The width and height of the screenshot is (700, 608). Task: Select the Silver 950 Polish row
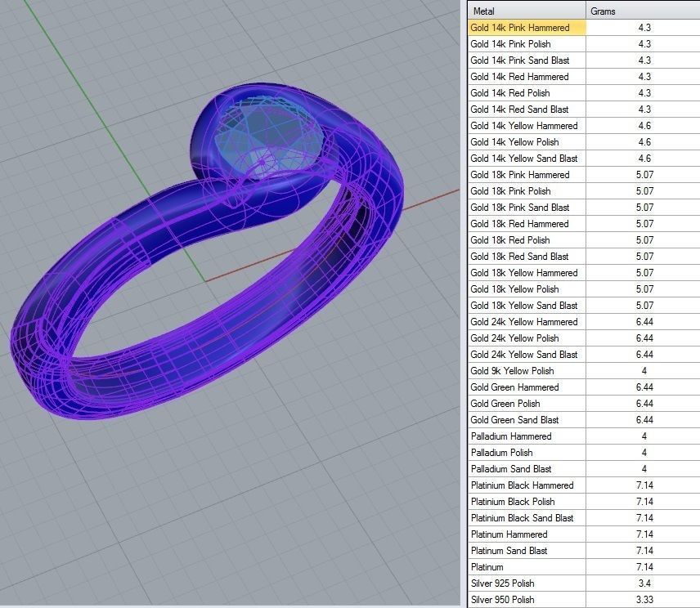584,600
